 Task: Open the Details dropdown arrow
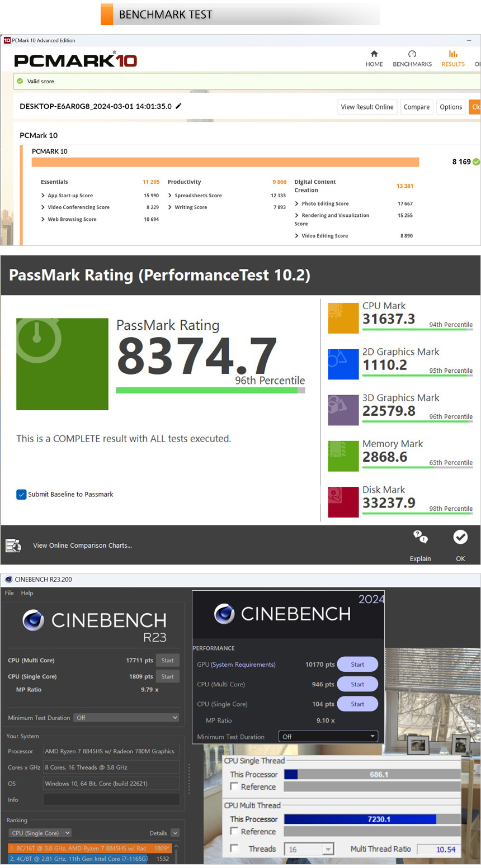click(x=175, y=833)
